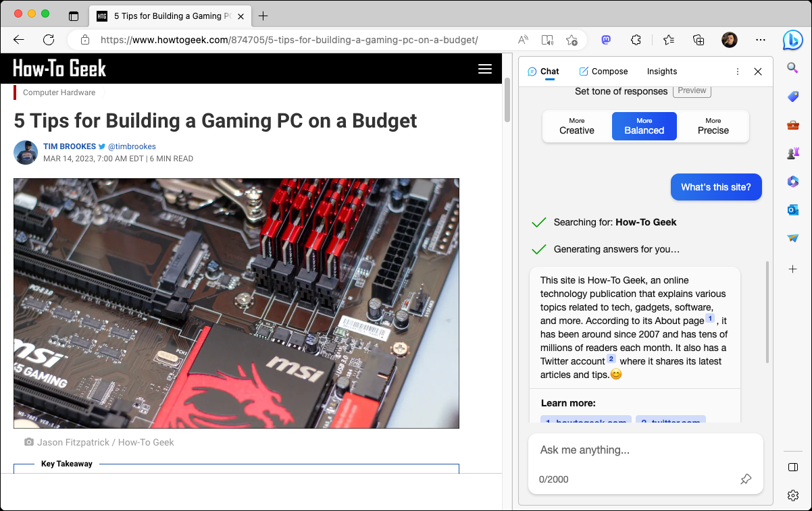The width and height of the screenshot is (812, 511).
Task: Open the Shopping sidebar panel
Action: click(x=792, y=96)
